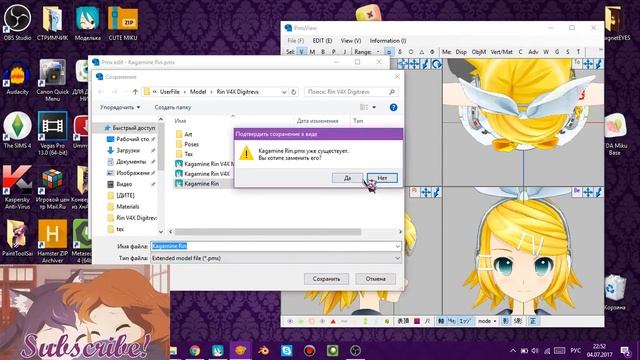The image size is (640, 360).
Task: Toggle P selection mode in PmxView
Action: (333, 52)
